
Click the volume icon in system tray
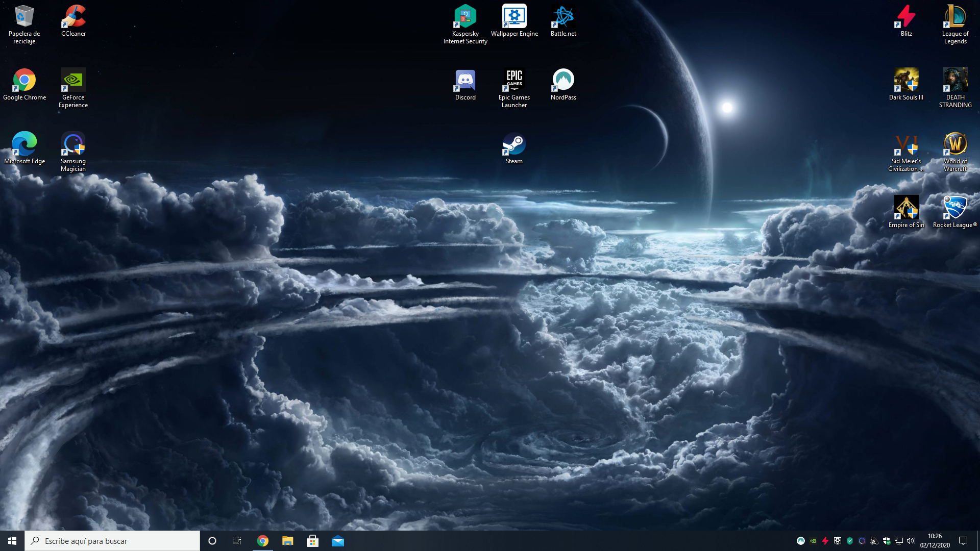click(x=911, y=541)
